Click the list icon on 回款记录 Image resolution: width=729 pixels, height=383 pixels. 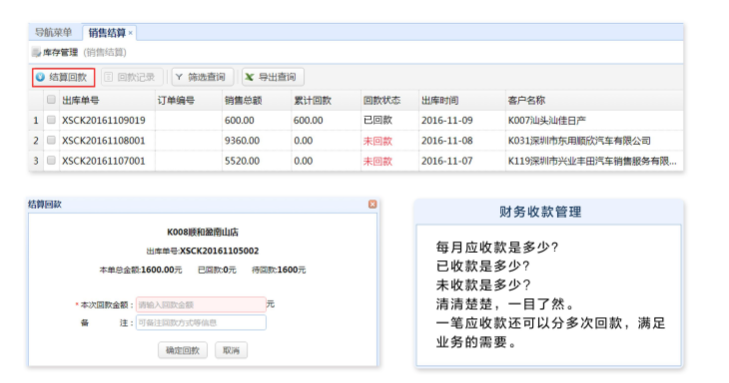(x=108, y=77)
